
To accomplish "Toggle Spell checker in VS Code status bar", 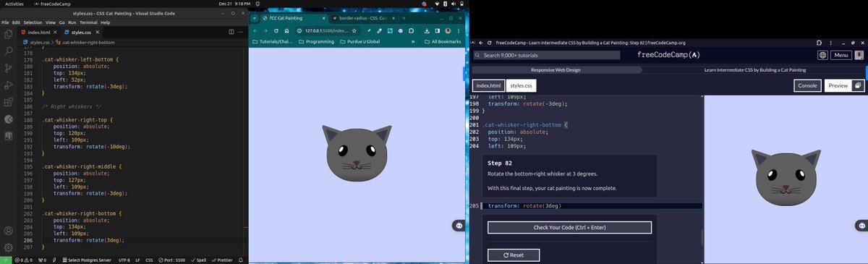I will (198, 260).
